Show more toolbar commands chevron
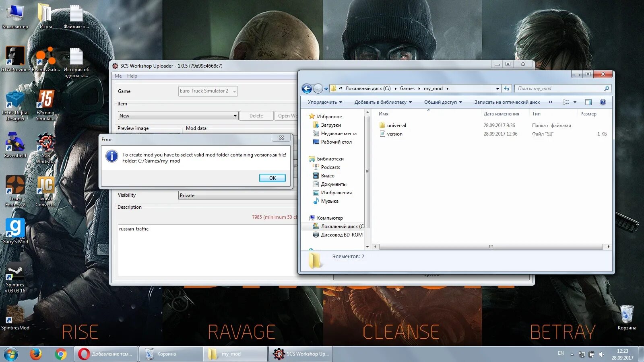The height and width of the screenshot is (362, 644). coord(550,102)
